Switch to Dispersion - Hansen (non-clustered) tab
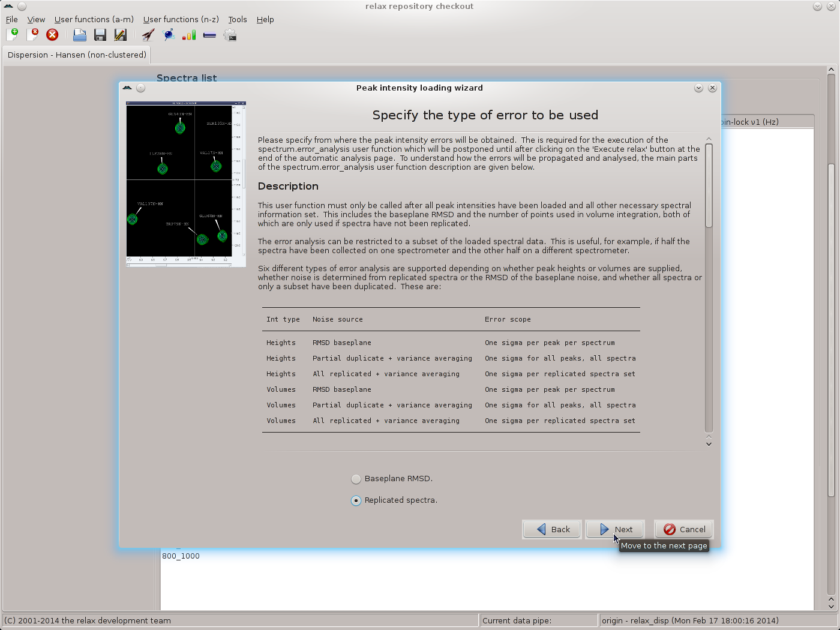The height and width of the screenshot is (630, 840). point(77,55)
